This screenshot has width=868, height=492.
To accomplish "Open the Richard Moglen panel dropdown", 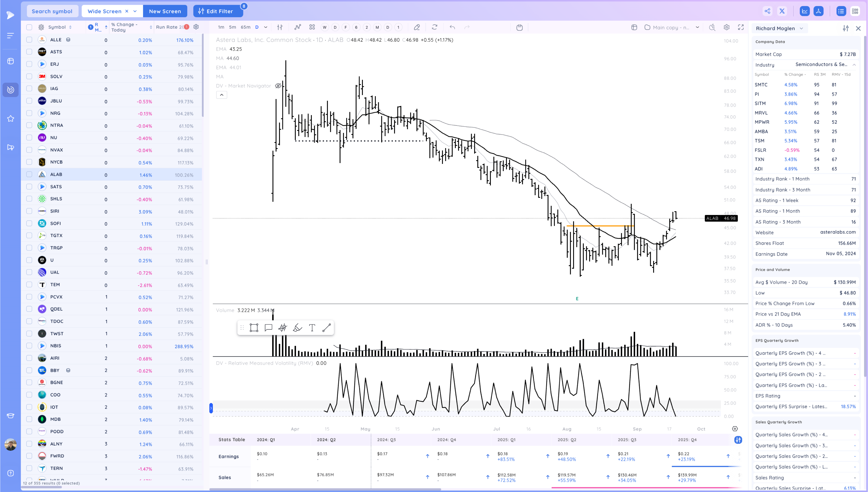I will click(x=802, y=28).
